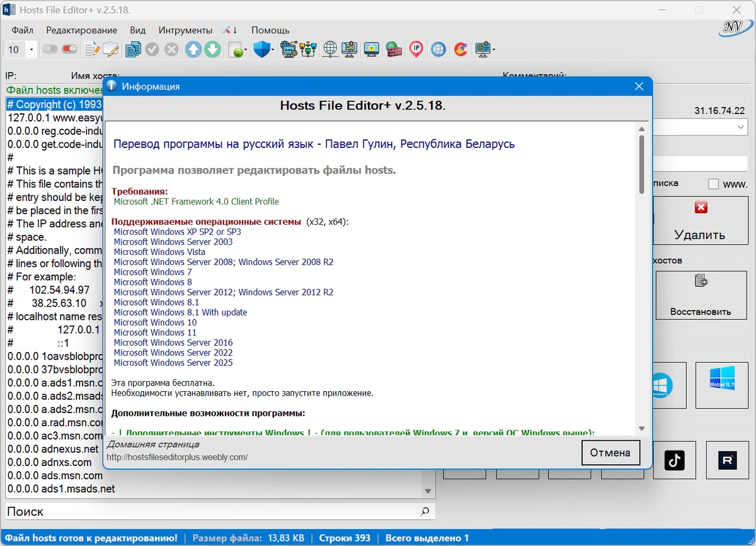Click Всего выделено 1 in status bar

click(x=427, y=538)
